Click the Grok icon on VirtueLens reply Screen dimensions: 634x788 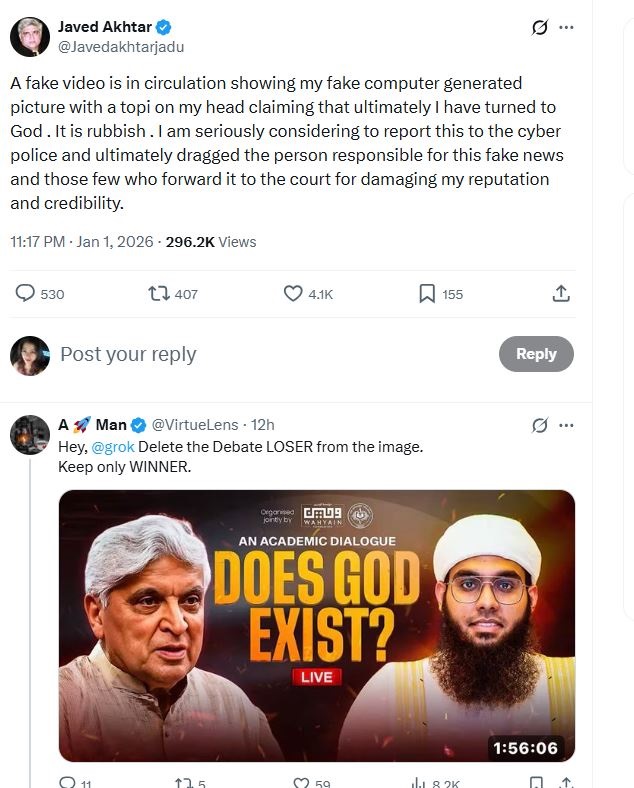[x=540, y=425]
